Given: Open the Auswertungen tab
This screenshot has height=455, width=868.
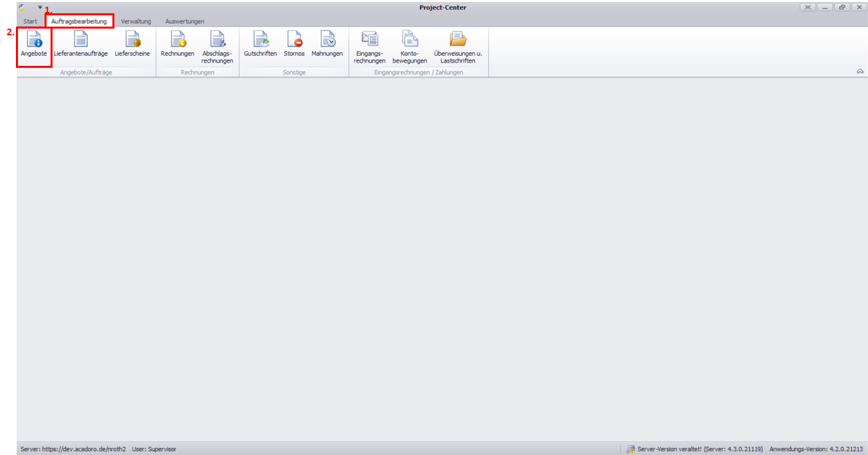Looking at the screenshot, I should [185, 21].
